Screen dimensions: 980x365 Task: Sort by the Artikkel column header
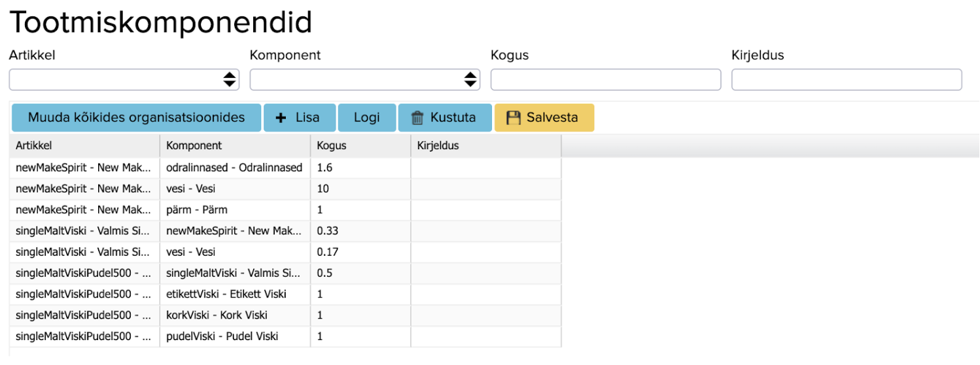coord(85,146)
